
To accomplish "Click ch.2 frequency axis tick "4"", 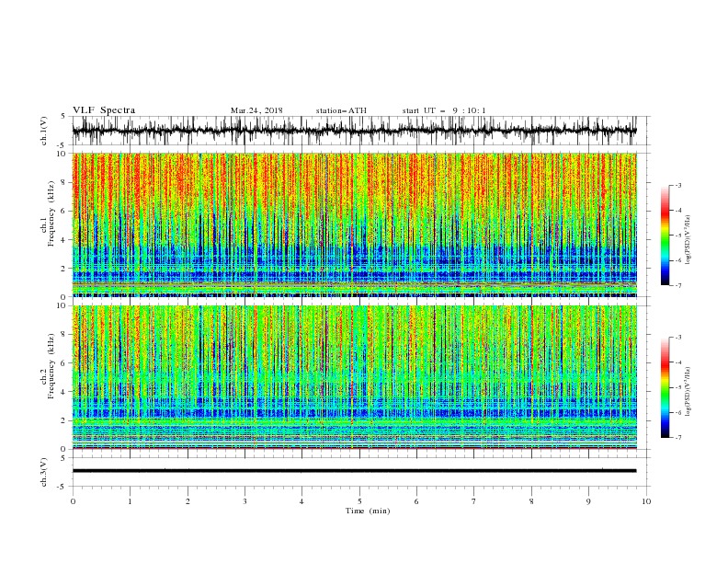I will point(64,392).
